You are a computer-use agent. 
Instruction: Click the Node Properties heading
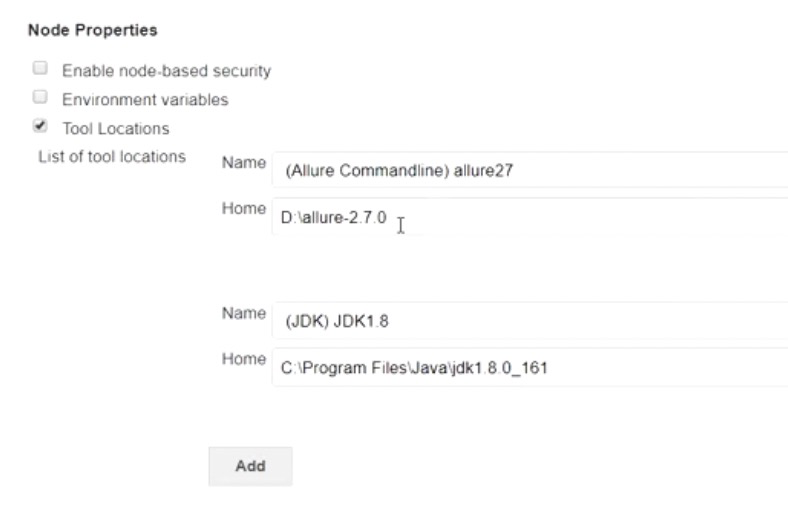92,31
